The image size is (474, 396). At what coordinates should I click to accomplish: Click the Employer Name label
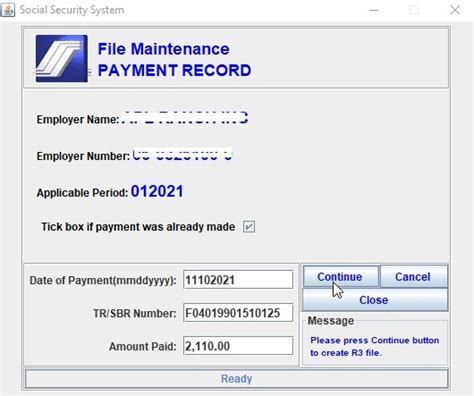pos(78,119)
